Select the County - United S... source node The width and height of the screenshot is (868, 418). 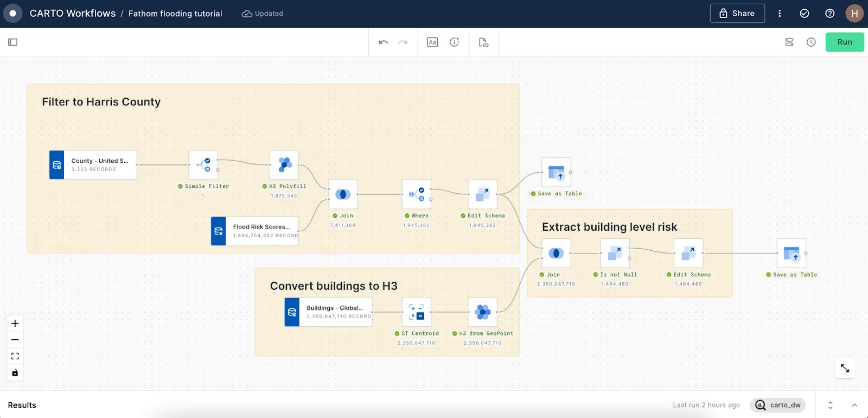coord(93,164)
